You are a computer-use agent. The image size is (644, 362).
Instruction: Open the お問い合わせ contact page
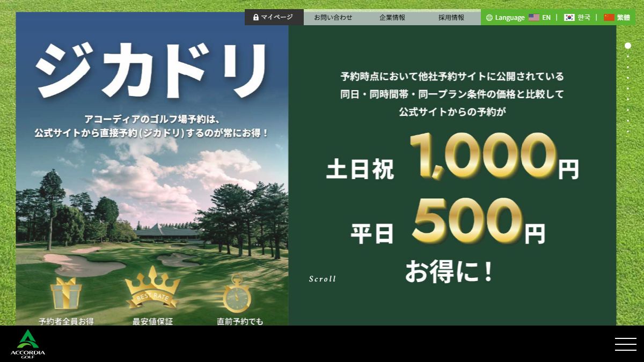coord(333,17)
